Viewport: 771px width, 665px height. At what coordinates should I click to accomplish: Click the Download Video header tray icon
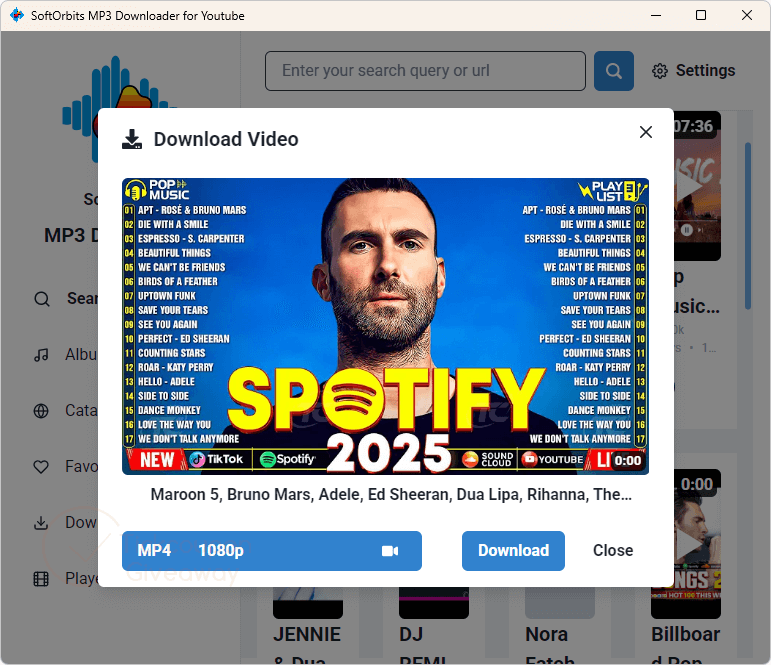132,139
